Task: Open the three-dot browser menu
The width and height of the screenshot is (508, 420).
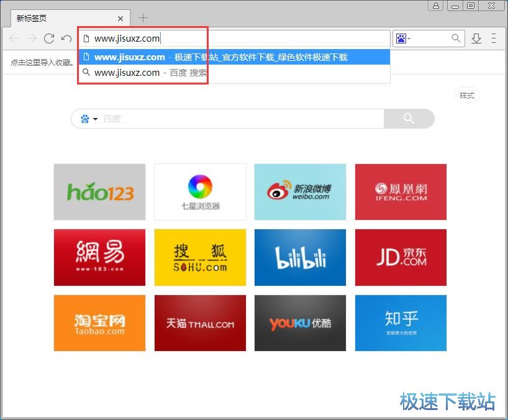Action: click(x=494, y=39)
